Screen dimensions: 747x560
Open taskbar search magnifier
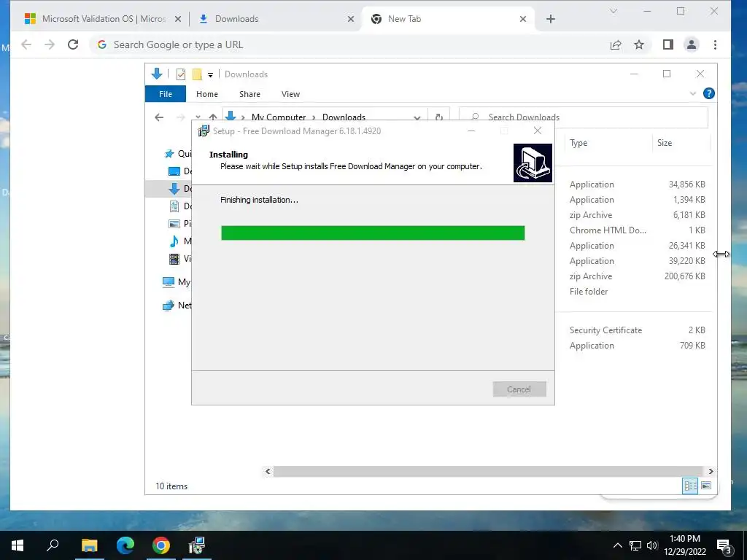[x=53, y=545]
